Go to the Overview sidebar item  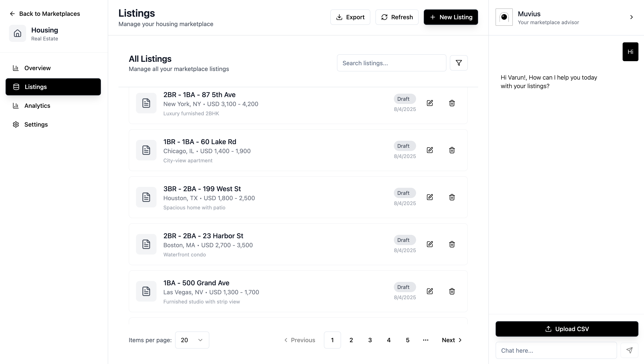pos(37,68)
